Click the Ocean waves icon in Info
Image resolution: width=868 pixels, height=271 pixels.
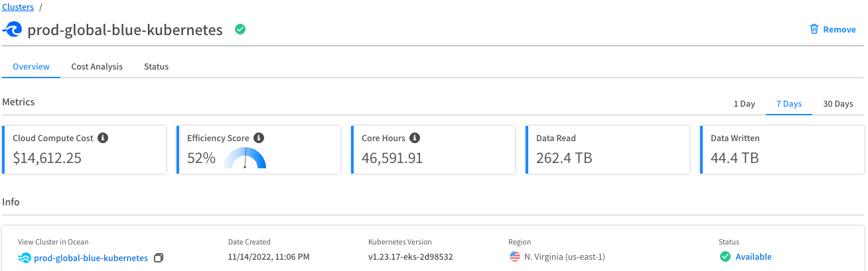coord(25,257)
